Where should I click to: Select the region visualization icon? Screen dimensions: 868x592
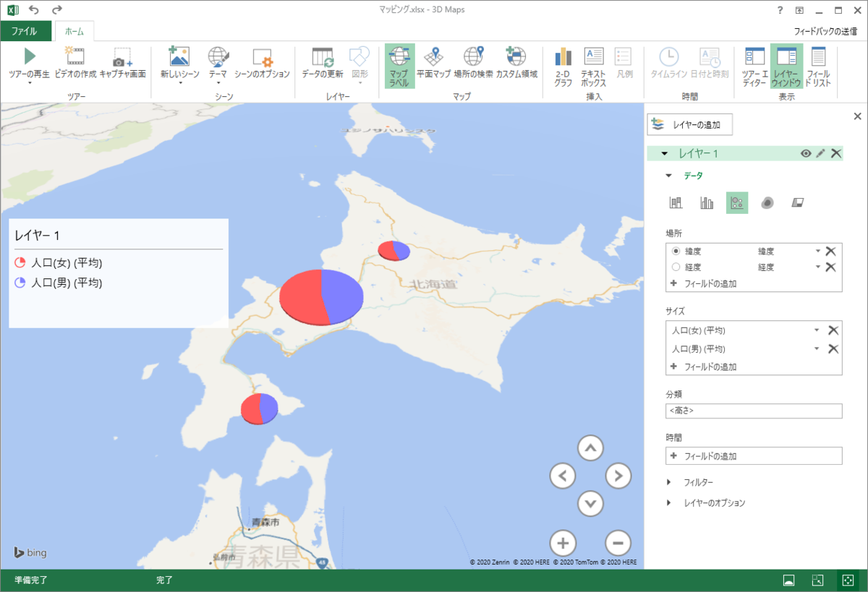(798, 203)
